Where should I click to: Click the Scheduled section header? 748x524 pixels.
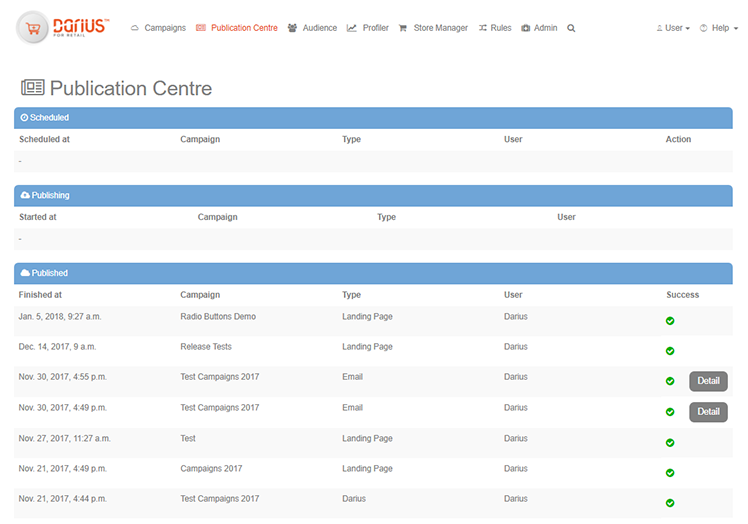tap(373, 118)
